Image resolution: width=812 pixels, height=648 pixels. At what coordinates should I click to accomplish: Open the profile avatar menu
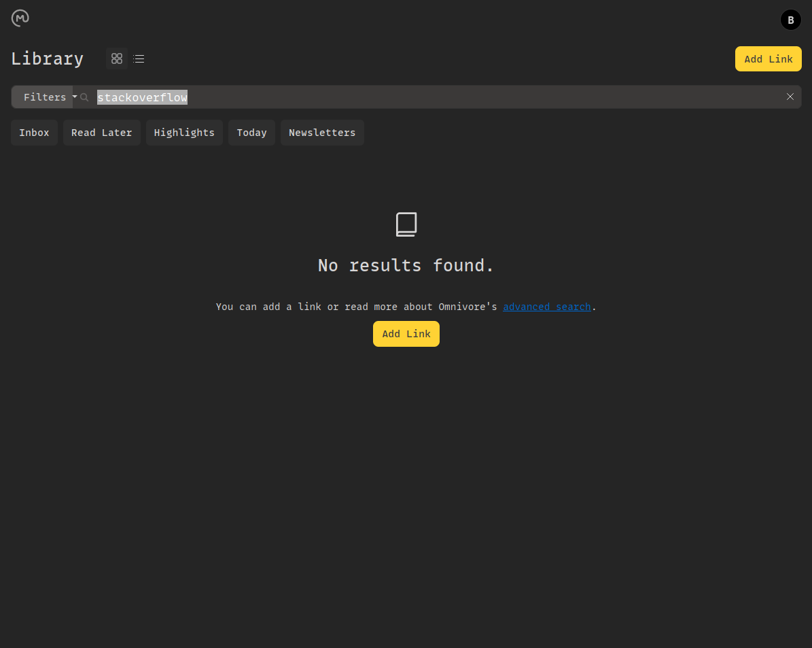pos(790,20)
